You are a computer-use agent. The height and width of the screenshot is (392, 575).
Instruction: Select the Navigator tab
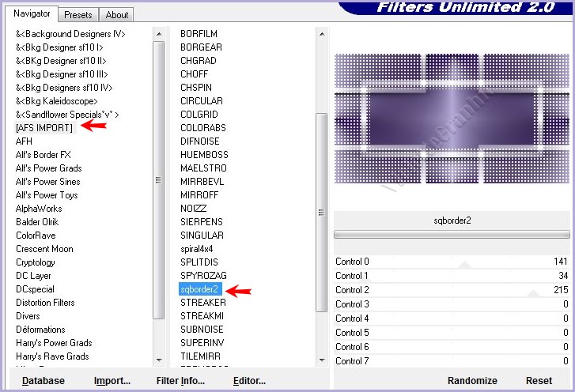click(32, 13)
